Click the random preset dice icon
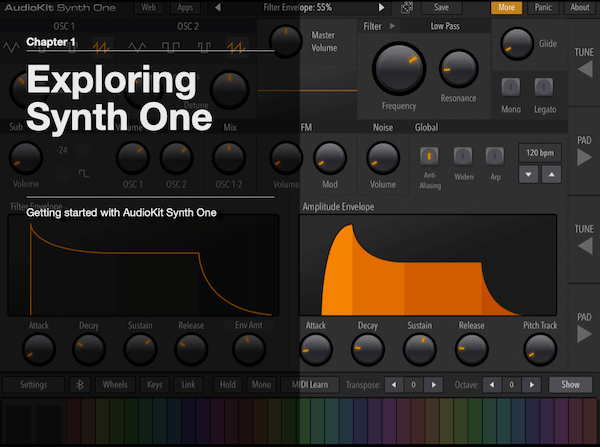 [406, 8]
